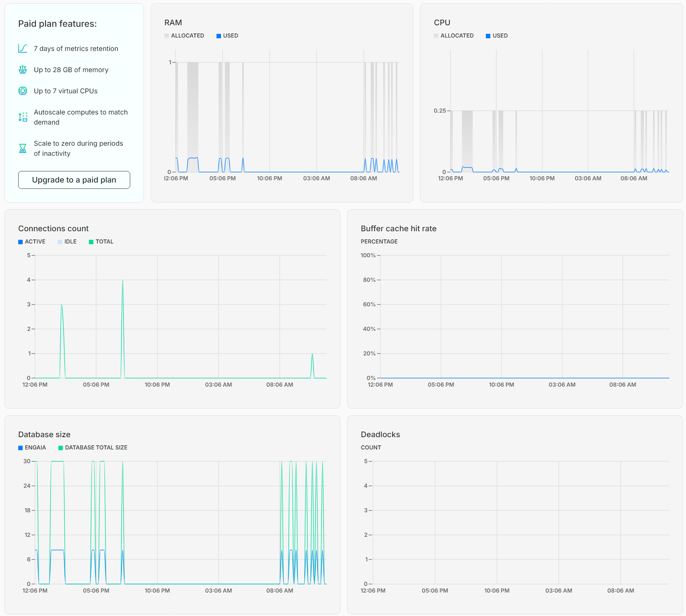Click 03:06 AM label on CPU chart
The height and width of the screenshot is (616, 686).
pyautogui.click(x=588, y=178)
